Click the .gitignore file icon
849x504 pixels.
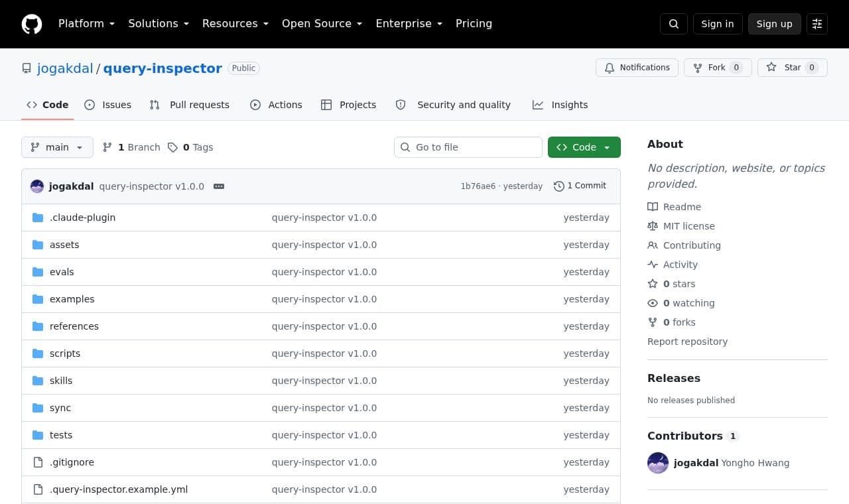38,462
